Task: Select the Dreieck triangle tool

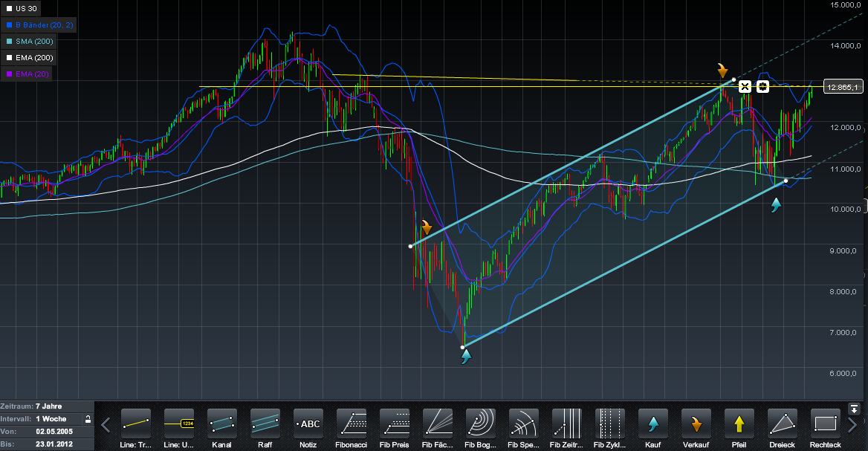Action: point(783,424)
